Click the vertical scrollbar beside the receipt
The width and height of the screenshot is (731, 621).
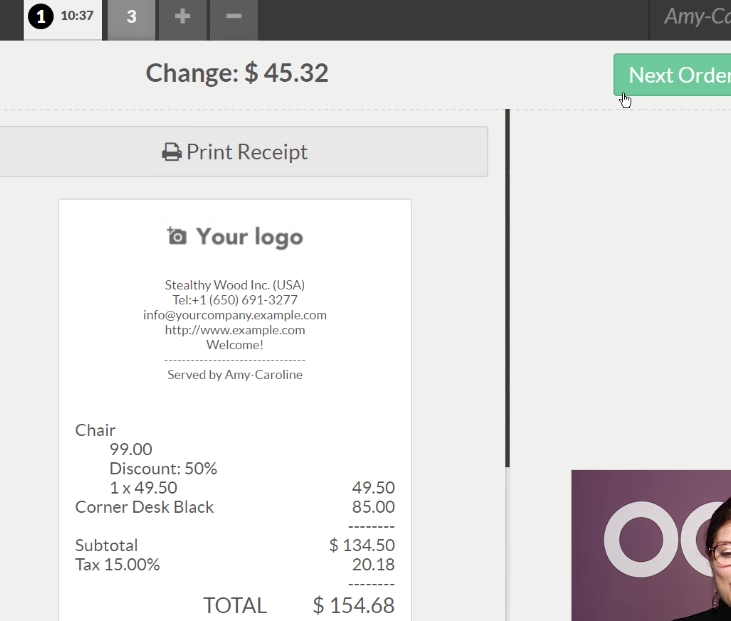pos(507,290)
